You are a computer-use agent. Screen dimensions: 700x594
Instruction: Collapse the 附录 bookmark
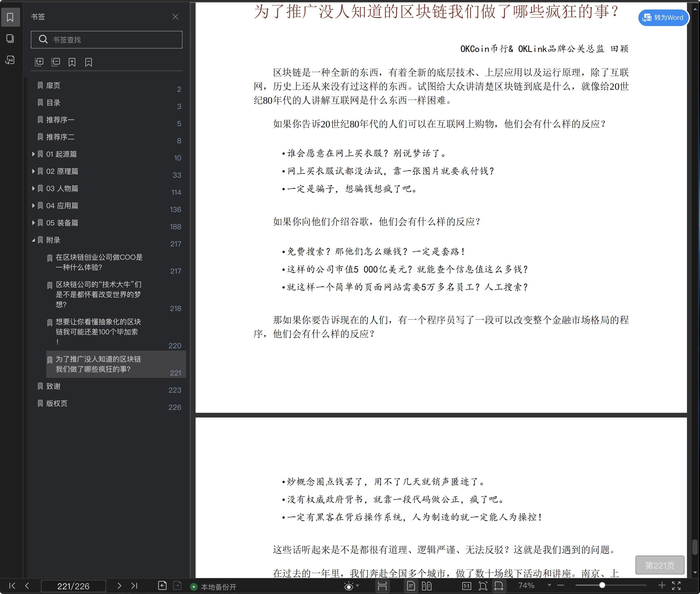click(33, 240)
